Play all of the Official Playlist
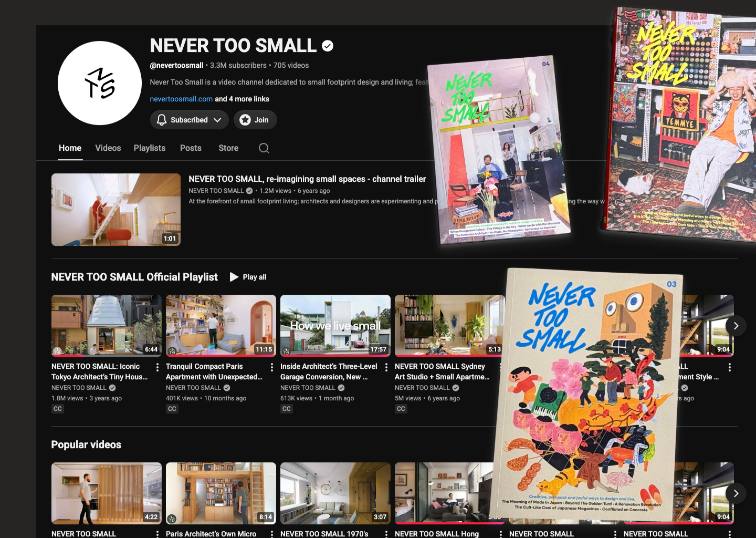 tap(248, 277)
